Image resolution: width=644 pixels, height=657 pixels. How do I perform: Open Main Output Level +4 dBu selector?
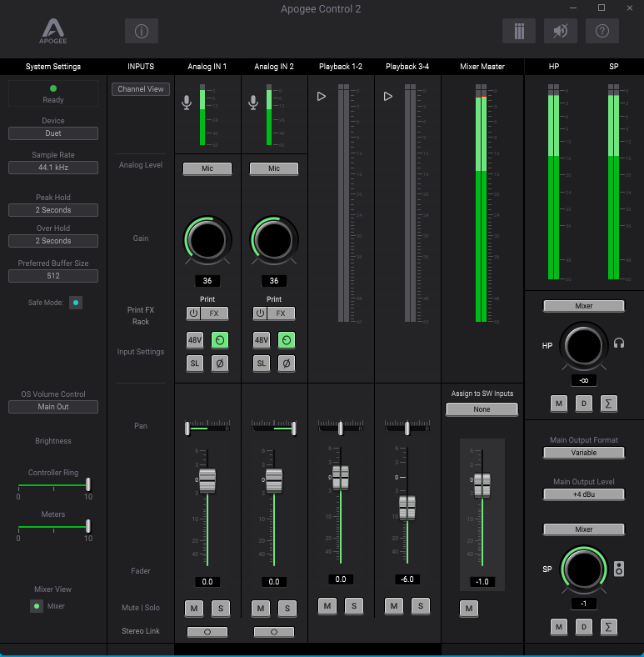[584, 494]
